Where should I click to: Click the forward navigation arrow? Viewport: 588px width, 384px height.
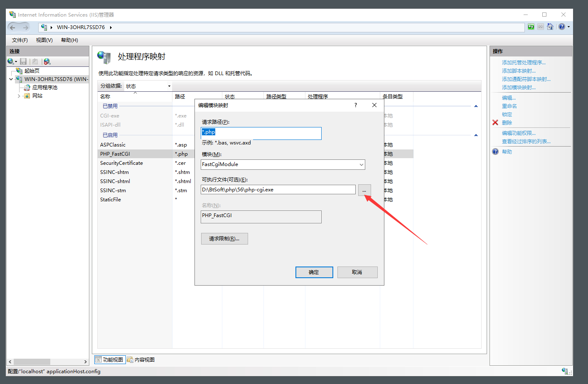(x=26, y=27)
